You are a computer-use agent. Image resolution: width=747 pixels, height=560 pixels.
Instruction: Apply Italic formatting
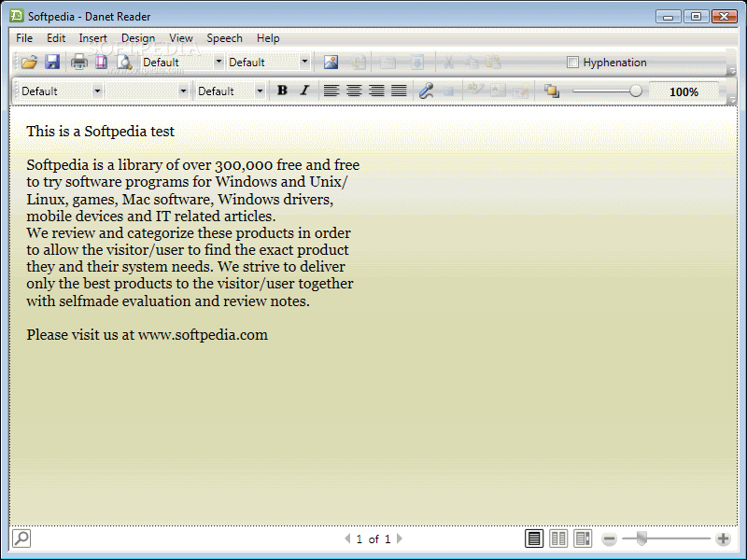305,90
